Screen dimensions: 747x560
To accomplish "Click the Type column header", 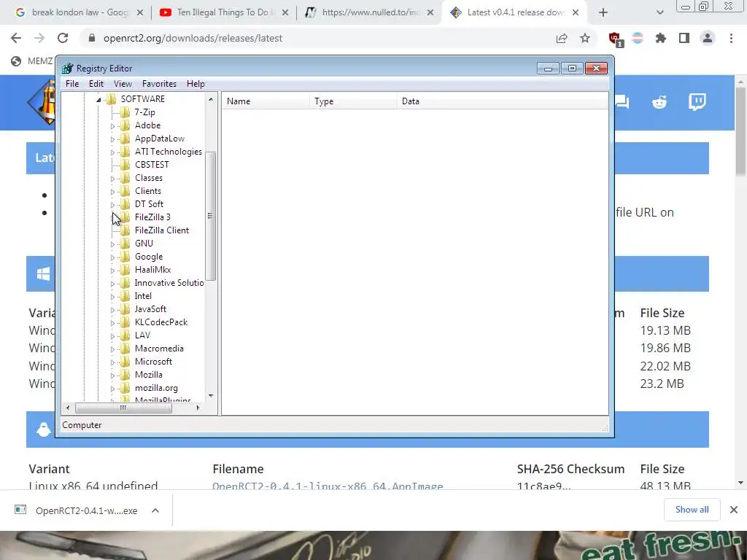I will (x=353, y=101).
